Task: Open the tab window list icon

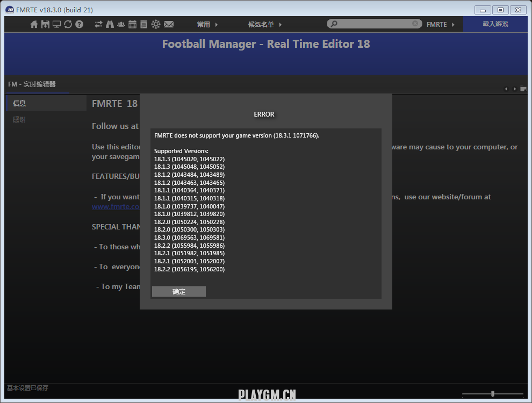Action: (x=523, y=89)
